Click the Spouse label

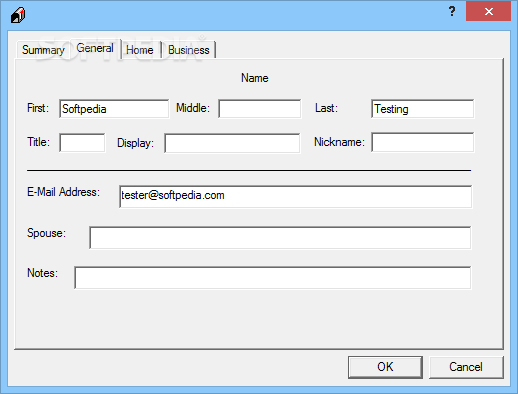(46, 233)
